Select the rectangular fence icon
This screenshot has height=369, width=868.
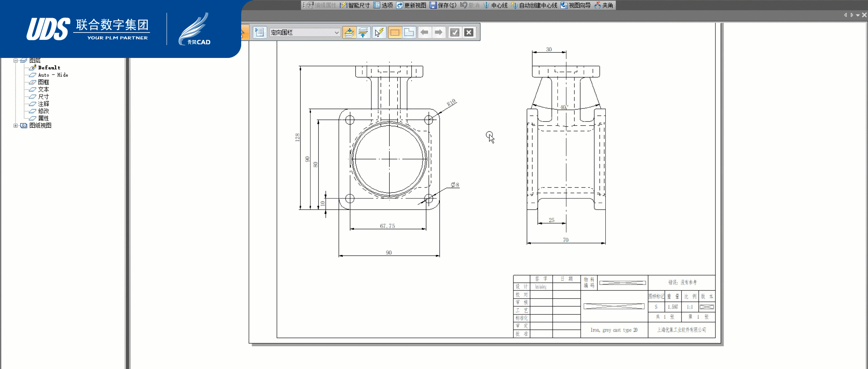coord(395,32)
